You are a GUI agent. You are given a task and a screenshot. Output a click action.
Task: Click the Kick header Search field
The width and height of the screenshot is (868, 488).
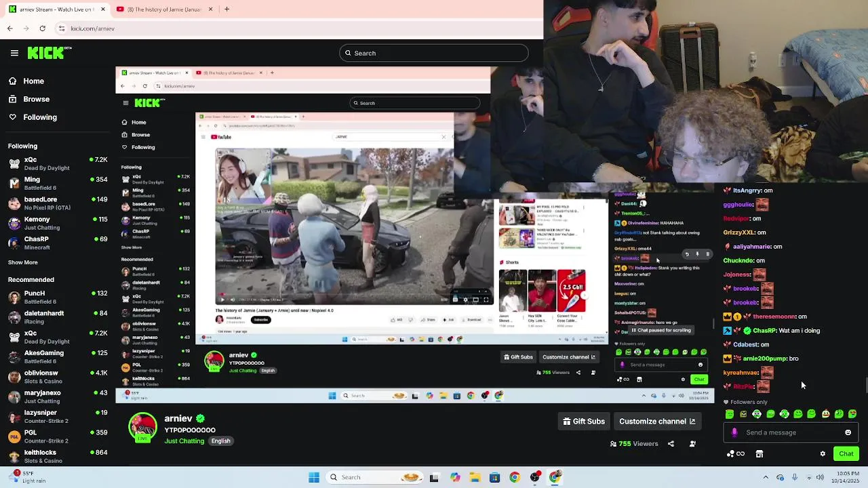click(434, 53)
